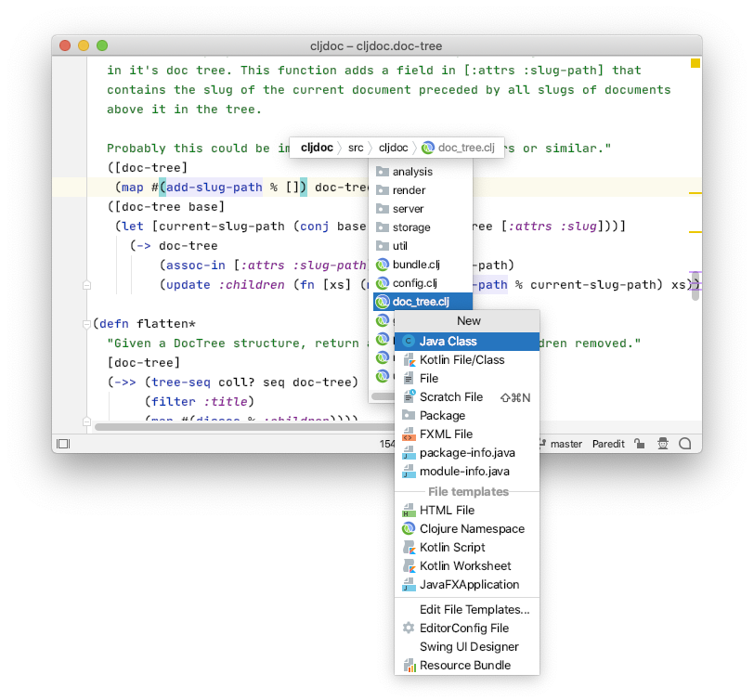The width and height of the screenshot is (754, 700).
Task: Click the editor's vertical scrollbar thumb
Action: [x=695, y=286]
